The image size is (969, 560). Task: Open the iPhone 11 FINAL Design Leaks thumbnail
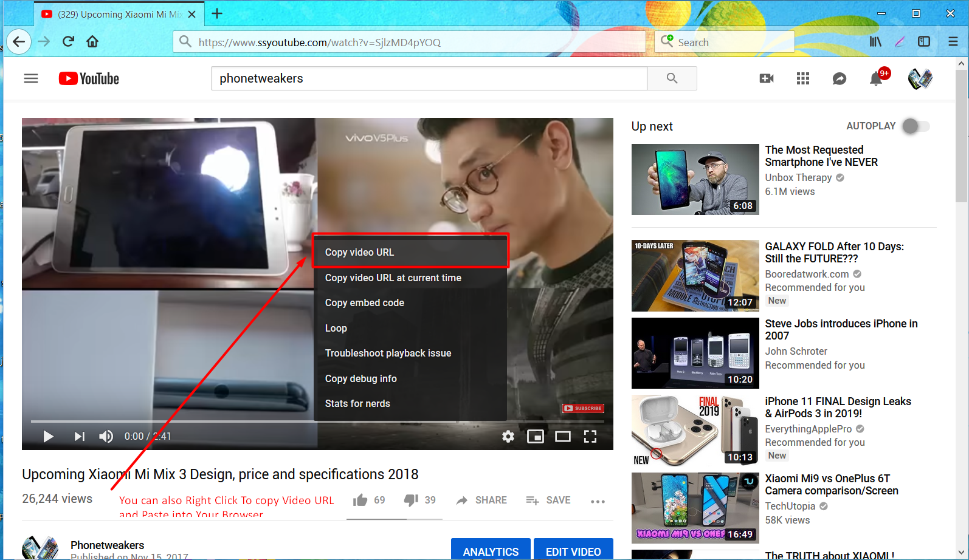pyautogui.click(x=695, y=430)
